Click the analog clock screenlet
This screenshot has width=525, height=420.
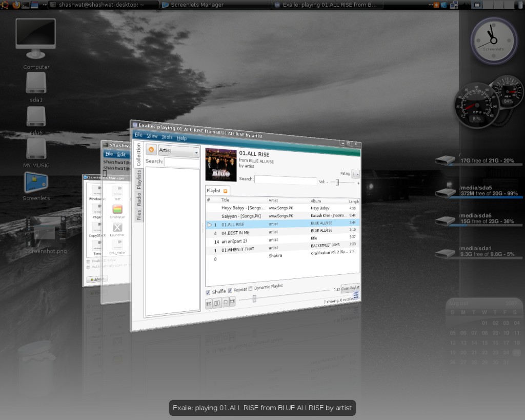(494, 41)
